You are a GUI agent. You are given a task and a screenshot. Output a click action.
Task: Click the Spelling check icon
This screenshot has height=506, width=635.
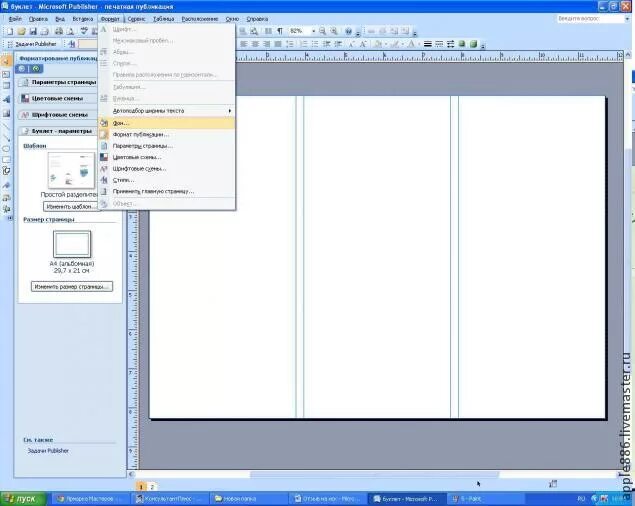coord(84,32)
